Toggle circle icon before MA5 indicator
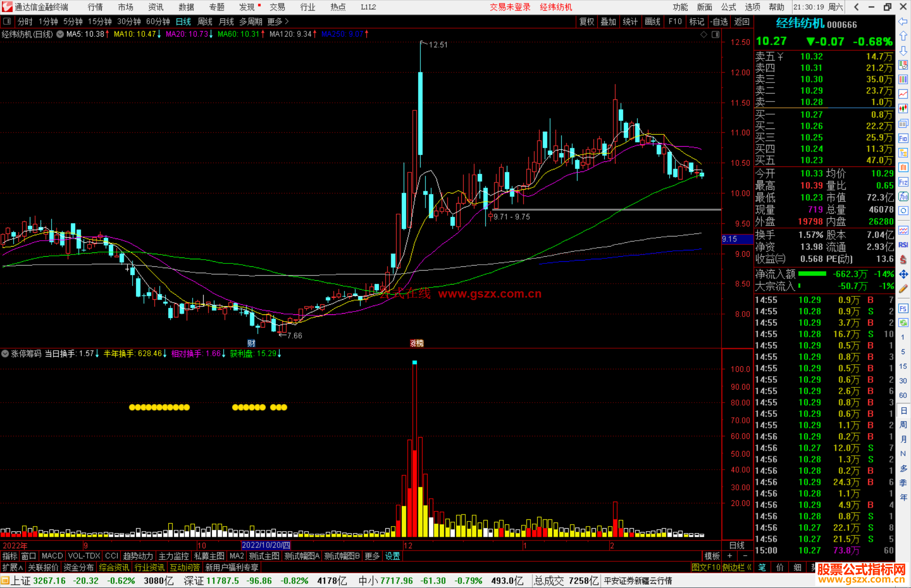 pyautogui.click(x=60, y=34)
